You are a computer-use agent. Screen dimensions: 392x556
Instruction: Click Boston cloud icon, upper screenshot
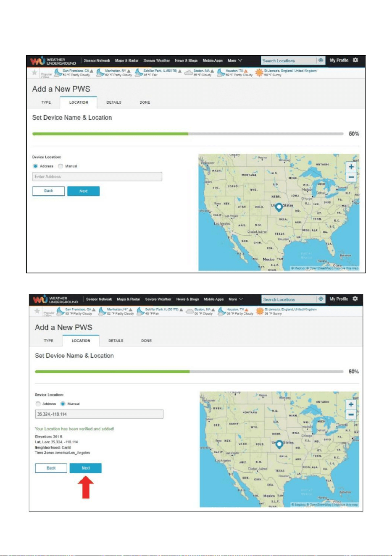(x=188, y=73)
